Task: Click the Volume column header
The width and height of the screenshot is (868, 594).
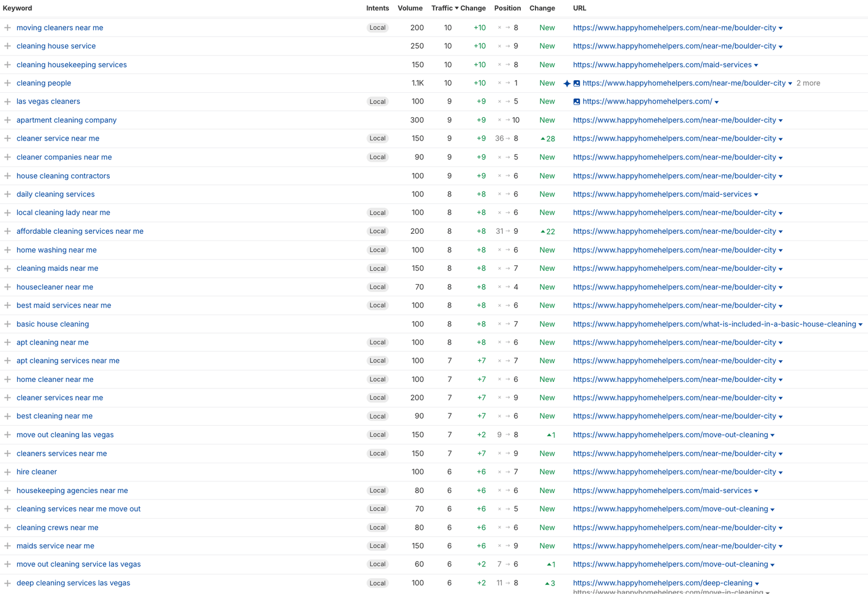Action: point(410,8)
